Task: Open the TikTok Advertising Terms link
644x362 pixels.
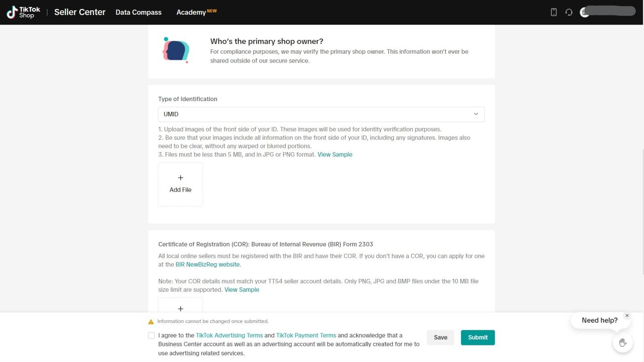Action: coord(229,335)
